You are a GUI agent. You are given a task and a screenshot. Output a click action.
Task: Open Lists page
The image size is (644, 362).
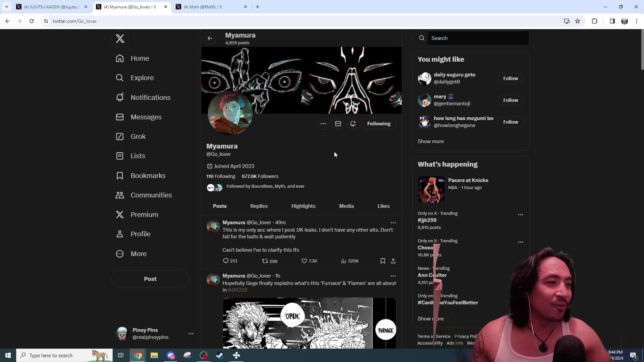(x=130, y=156)
